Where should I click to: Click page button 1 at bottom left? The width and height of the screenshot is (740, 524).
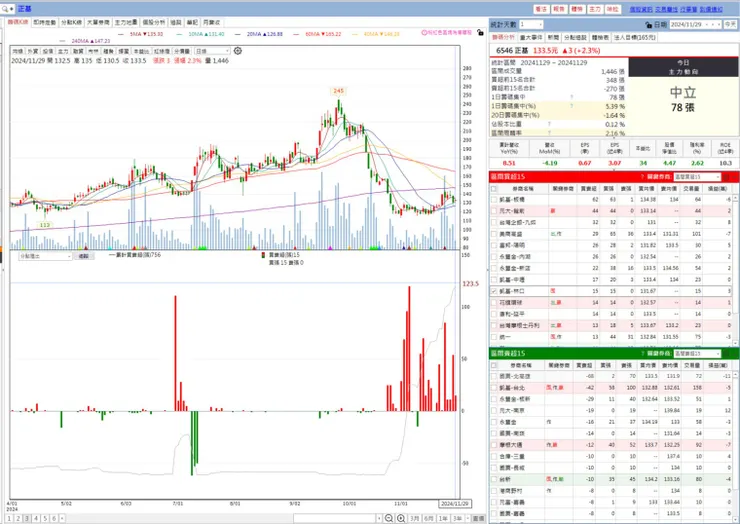(9, 518)
